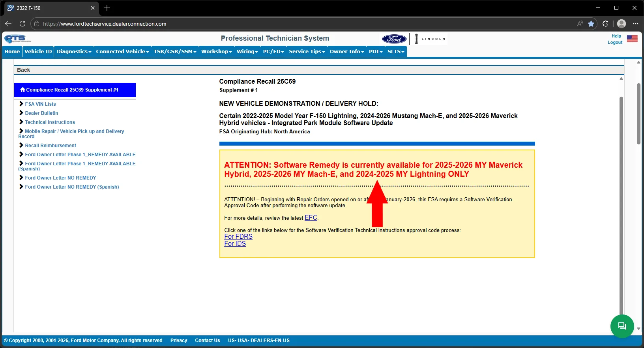Open new browser tab with plus icon
This screenshot has height=348, width=644.
pos(107,8)
